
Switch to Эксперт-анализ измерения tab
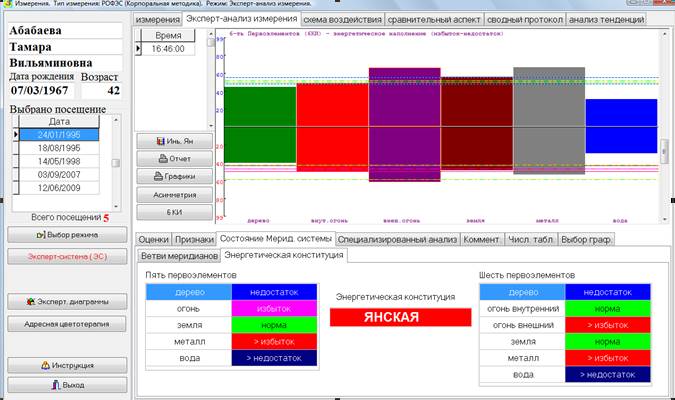click(242, 19)
